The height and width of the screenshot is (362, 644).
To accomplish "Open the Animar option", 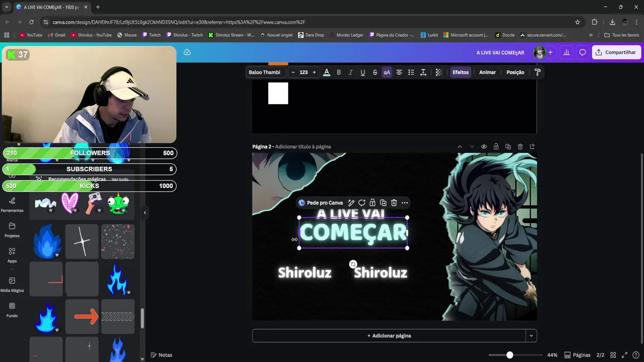I will [x=488, y=72].
